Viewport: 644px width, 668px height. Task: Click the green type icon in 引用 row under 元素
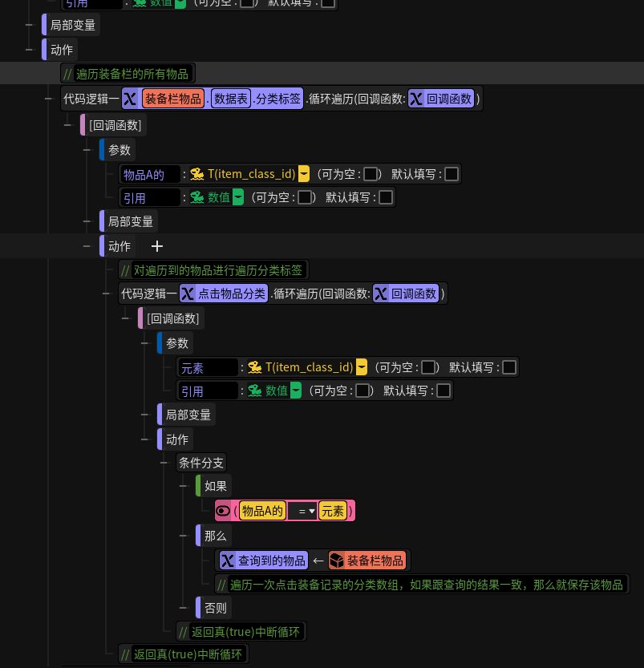click(x=255, y=391)
